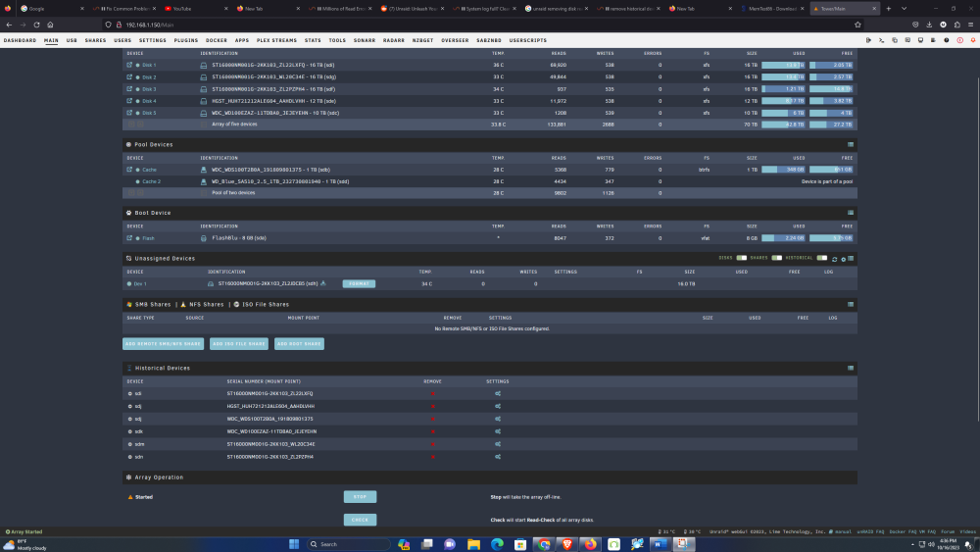Expand historical device sdn row

point(130,457)
